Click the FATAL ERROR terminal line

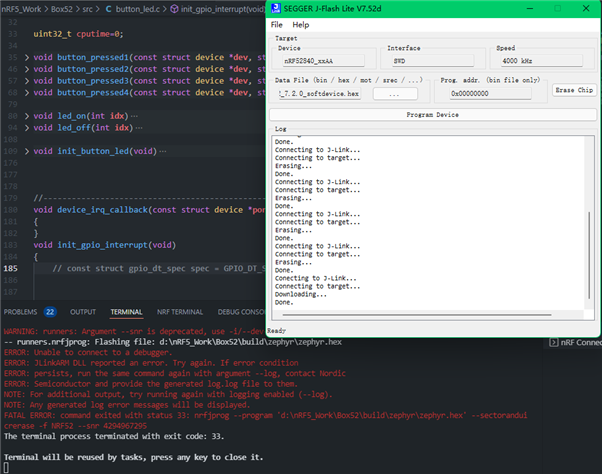265,415
